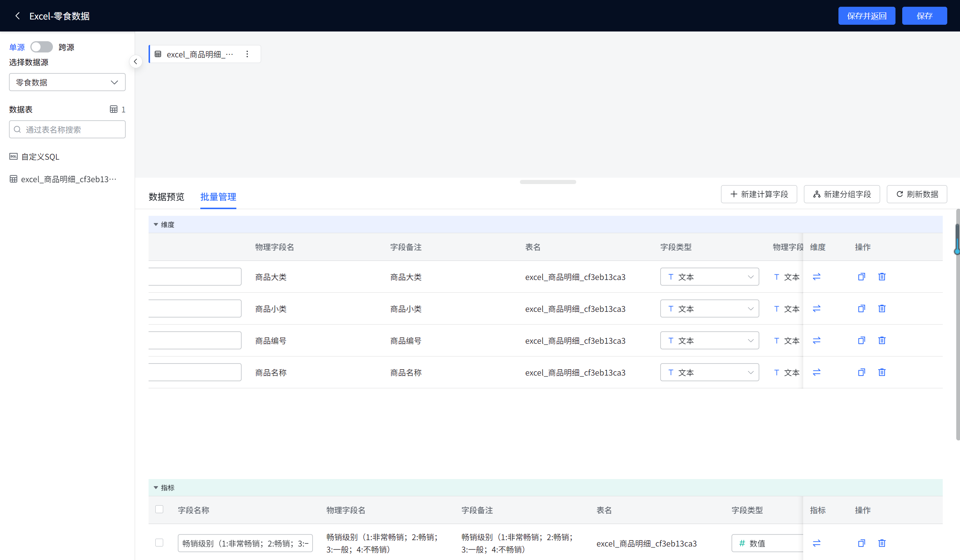Convert 畅销级别 metric to dimension
The width and height of the screenshot is (960, 560).
816,543
